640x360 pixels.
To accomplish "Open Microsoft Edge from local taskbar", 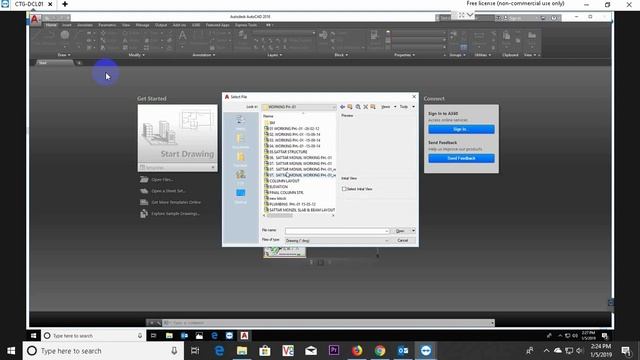I will pyautogui.click(x=219, y=351).
